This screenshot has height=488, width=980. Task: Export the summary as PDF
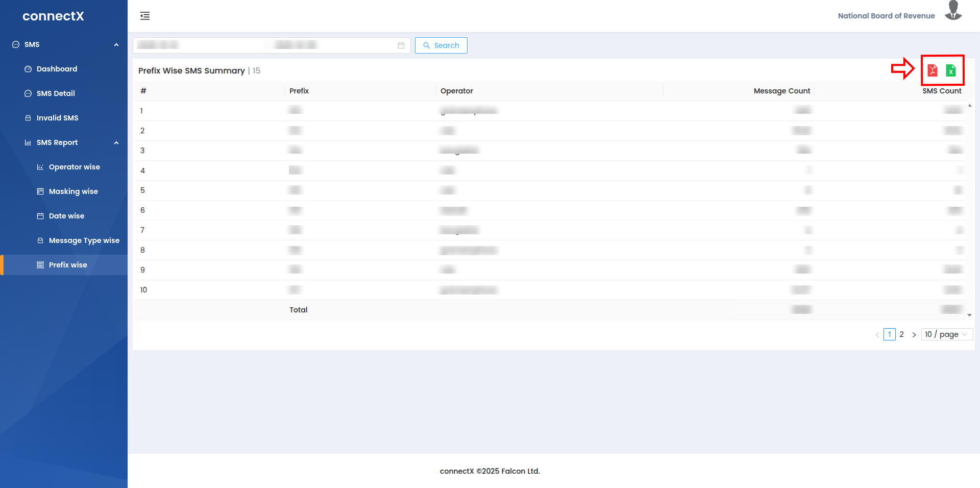[933, 70]
